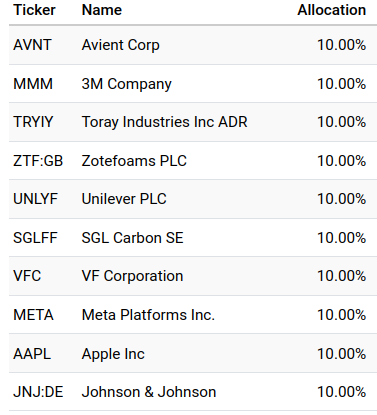Select the Zotefoams PLC name
This screenshot has width=377, height=415.
point(134,161)
